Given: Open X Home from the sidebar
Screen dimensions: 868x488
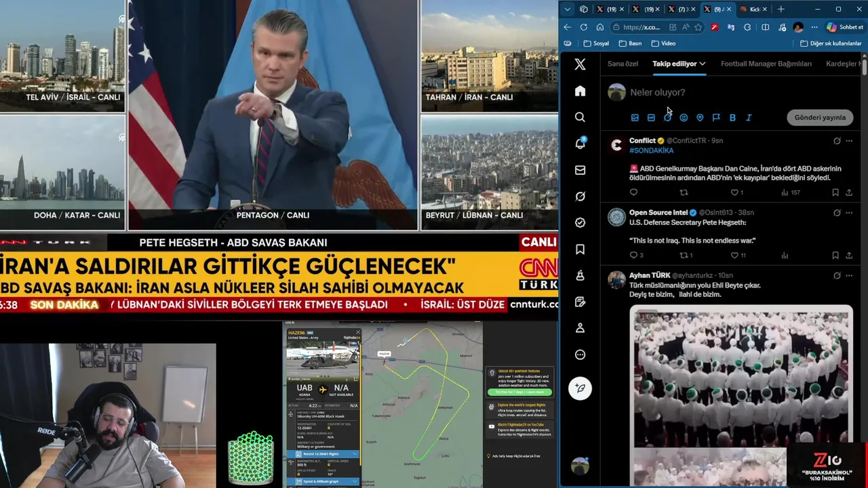Looking at the screenshot, I should 580,91.
